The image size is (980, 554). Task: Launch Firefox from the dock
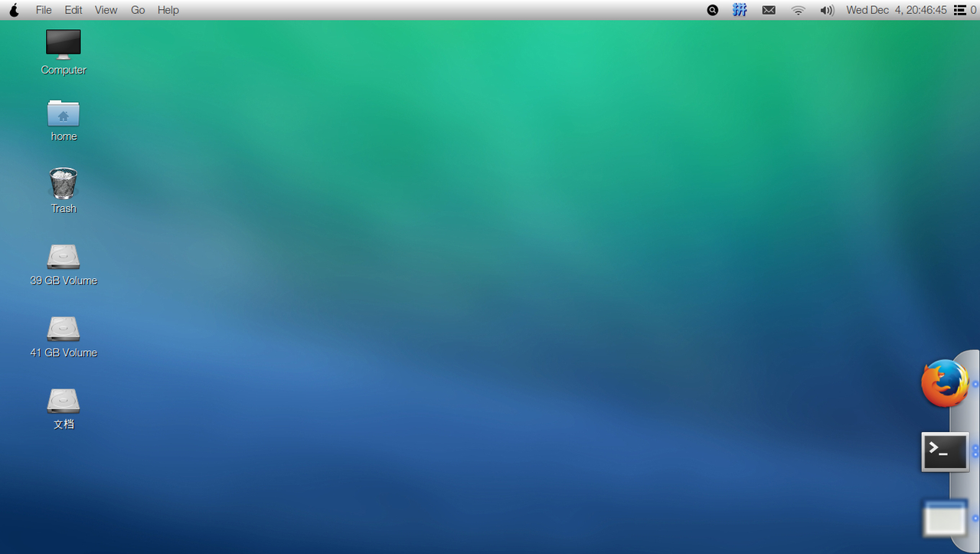pos(945,383)
